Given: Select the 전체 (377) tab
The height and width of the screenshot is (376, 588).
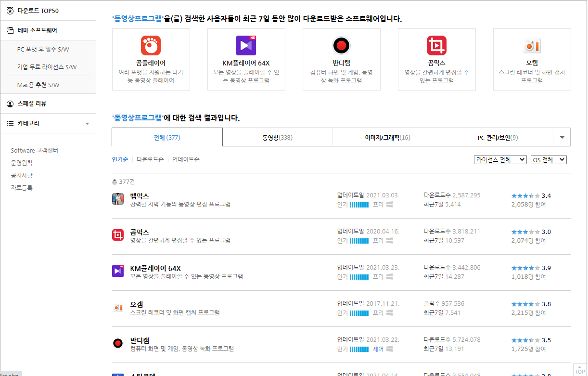Looking at the screenshot, I should 167,137.
